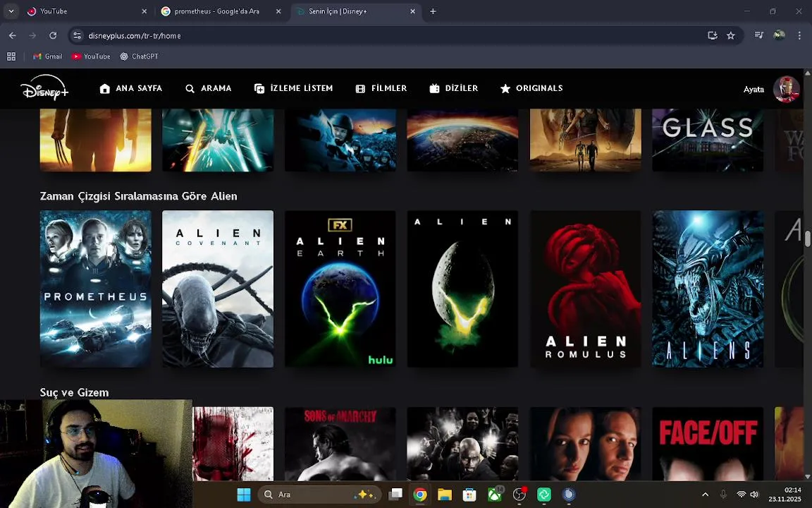
Task: Open the Gmail bookmark
Action: click(48, 56)
